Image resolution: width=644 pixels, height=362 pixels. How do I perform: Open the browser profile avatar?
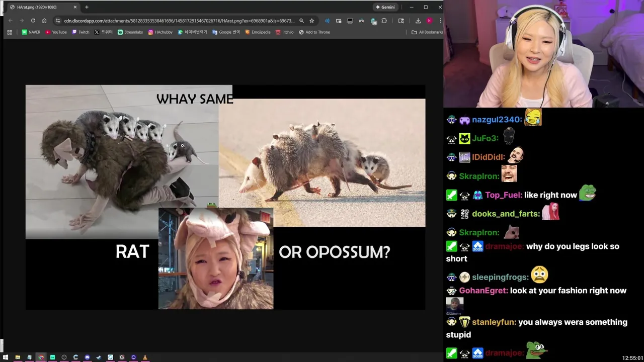[x=429, y=21]
